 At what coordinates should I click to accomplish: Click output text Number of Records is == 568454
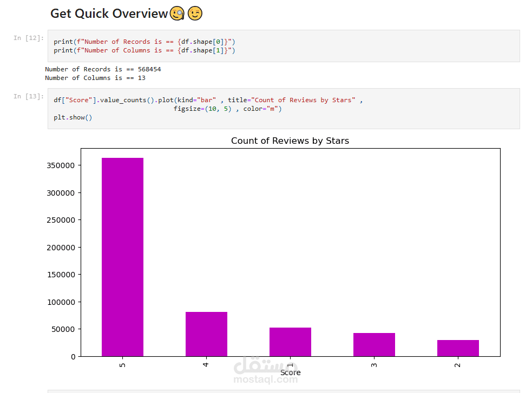click(103, 69)
